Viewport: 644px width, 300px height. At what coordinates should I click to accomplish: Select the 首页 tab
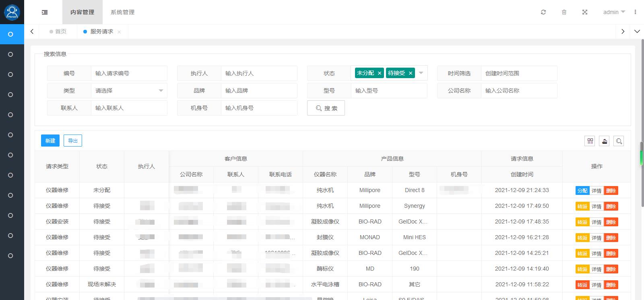click(x=60, y=31)
